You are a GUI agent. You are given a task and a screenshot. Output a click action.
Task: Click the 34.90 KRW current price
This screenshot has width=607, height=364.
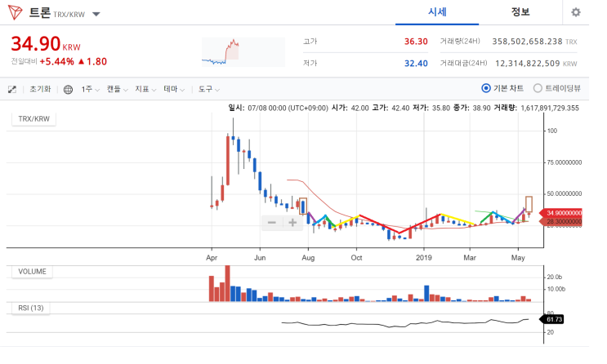point(46,44)
